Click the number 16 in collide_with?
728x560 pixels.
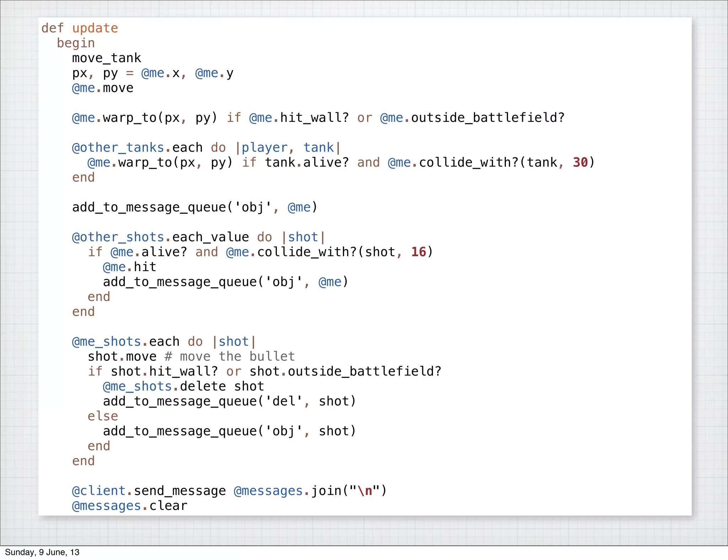click(418, 252)
